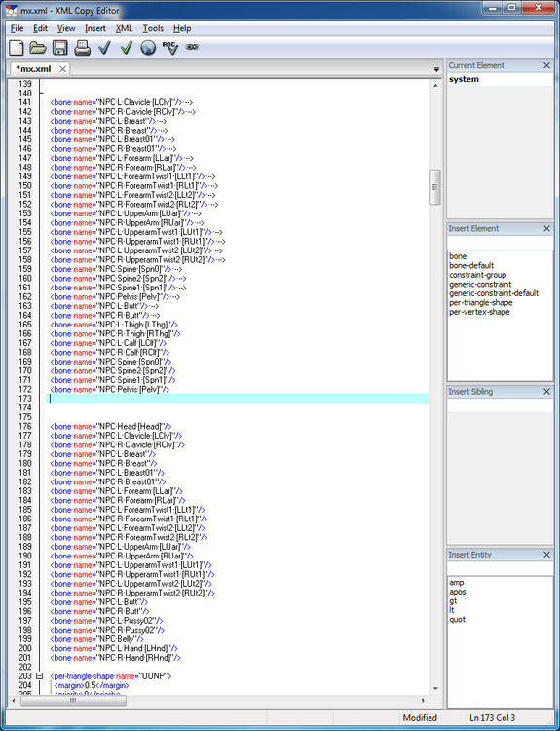Click the Insert Entity filter field
The height and width of the screenshot is (731, 560).
coord(500,568)
